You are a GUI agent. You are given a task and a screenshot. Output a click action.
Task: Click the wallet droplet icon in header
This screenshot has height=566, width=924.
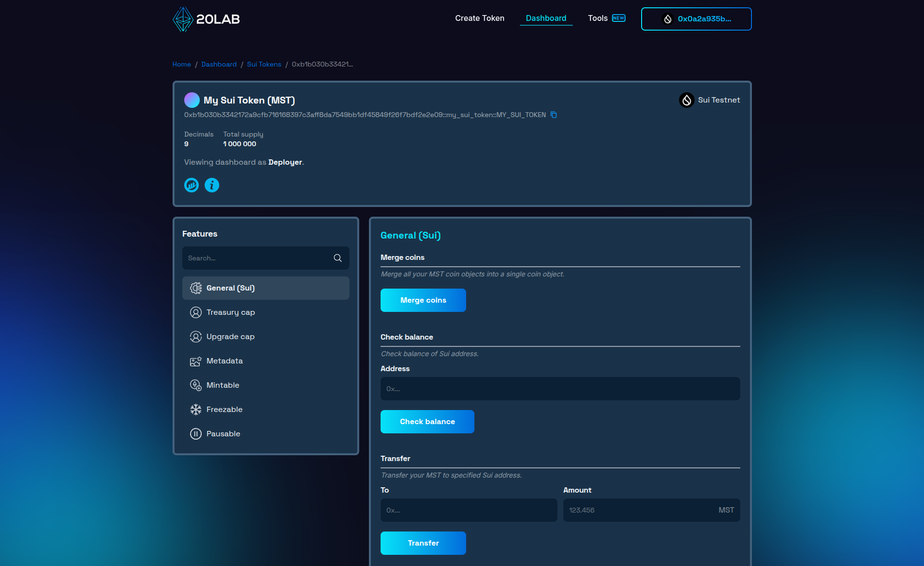point(668,19)
